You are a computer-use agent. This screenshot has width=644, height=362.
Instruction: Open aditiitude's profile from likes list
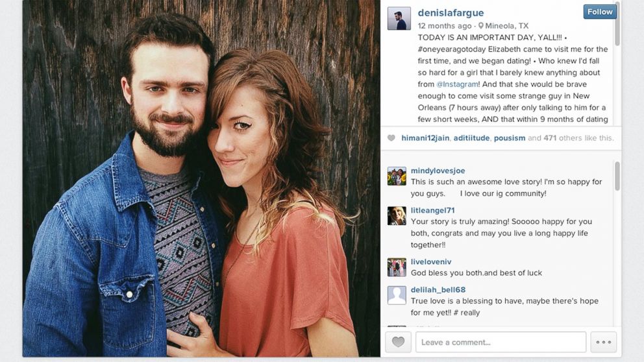click(x=471, y=138)
